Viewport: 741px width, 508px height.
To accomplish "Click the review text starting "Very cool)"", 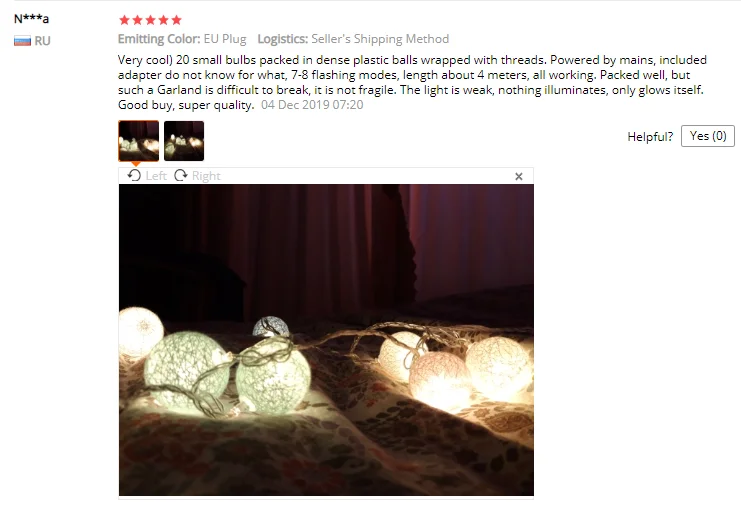I will [412, 82].
